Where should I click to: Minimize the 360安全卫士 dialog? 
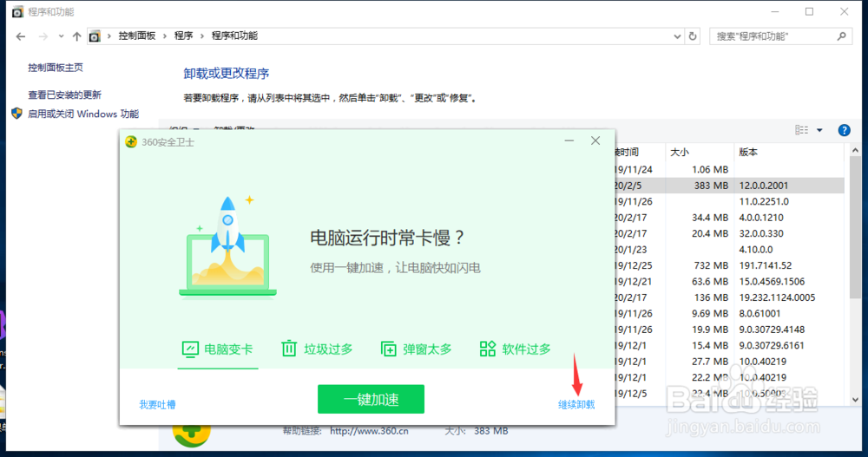click(x=569, y=141)
